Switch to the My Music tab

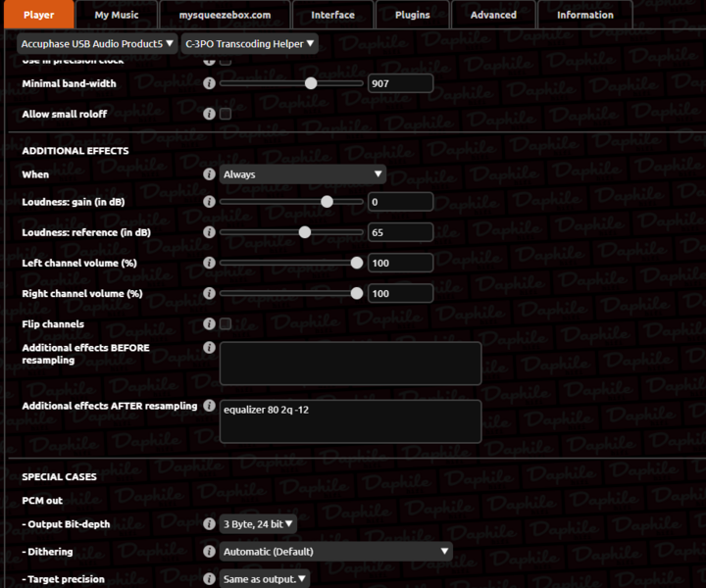(117, 15)
